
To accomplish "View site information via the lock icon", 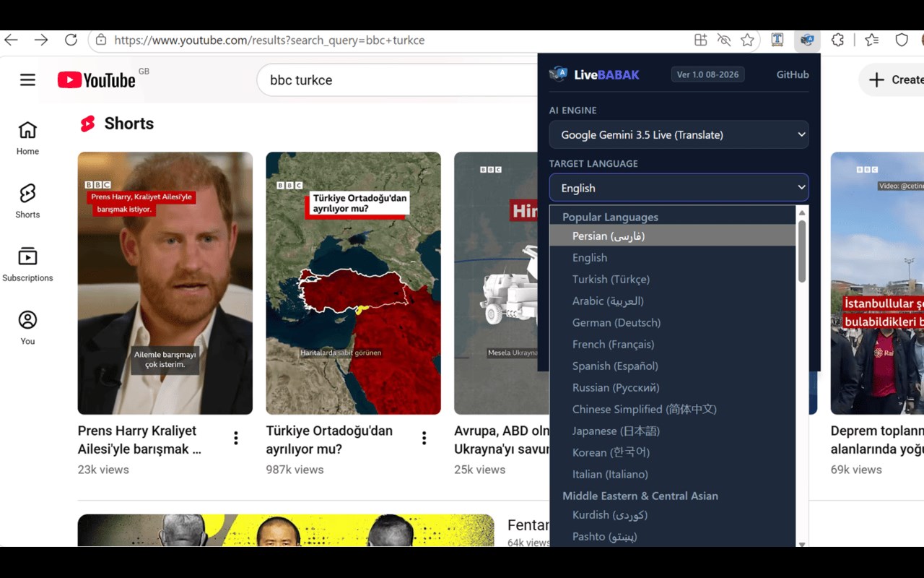I will click(101, 40).
